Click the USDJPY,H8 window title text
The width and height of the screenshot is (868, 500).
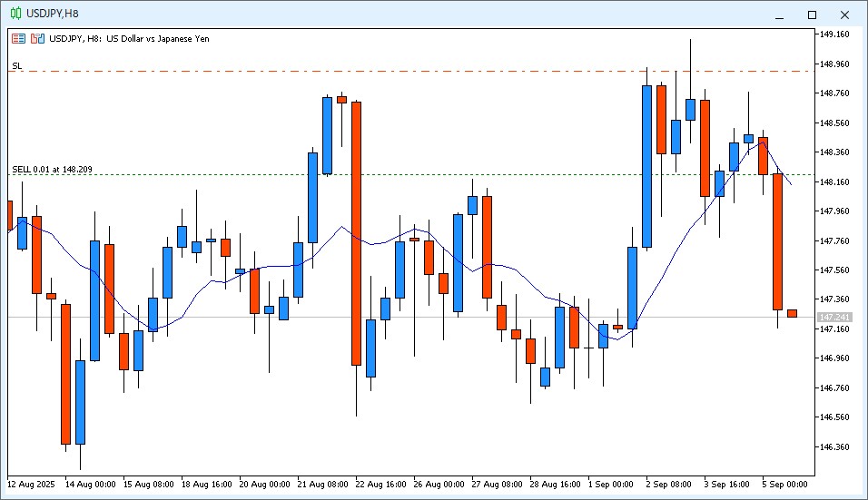[x=53, y=14]
